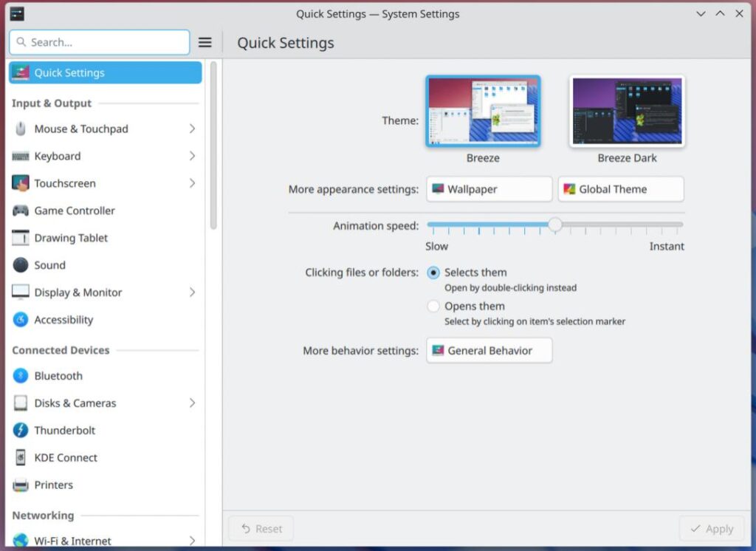The width and height of the screenshot is (756, 551).
Task: Open Global Theme settings button
Action: 621,189
